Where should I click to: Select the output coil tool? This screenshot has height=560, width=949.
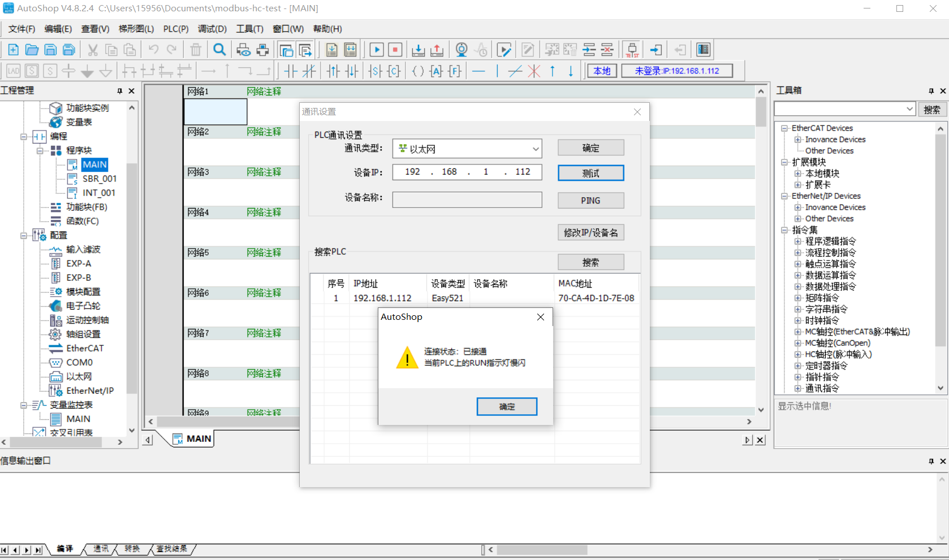coord(418,71)
